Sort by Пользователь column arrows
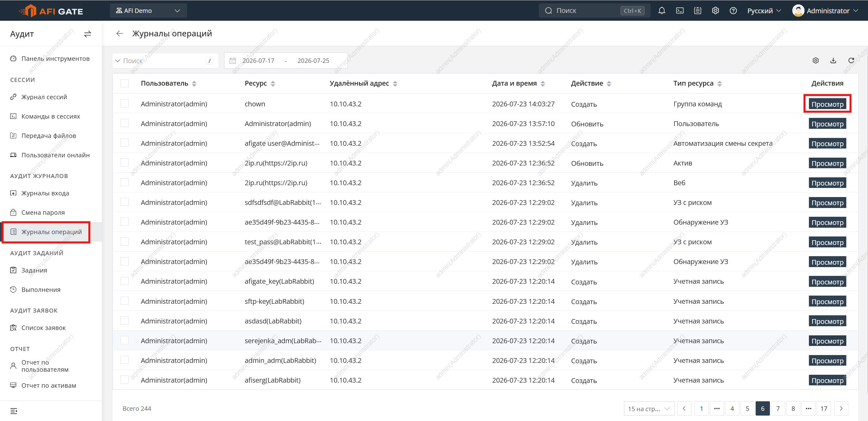Screen dimensions: 868x421 [194, 84]
